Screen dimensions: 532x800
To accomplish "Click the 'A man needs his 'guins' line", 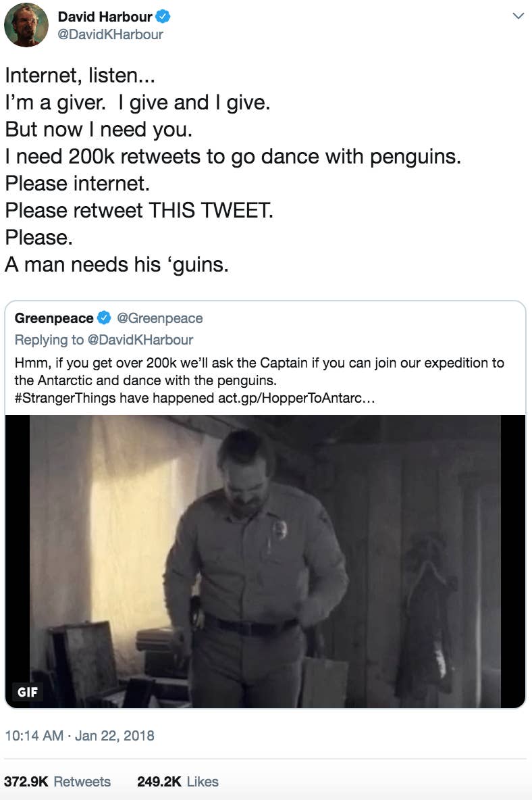I will 117,264.
